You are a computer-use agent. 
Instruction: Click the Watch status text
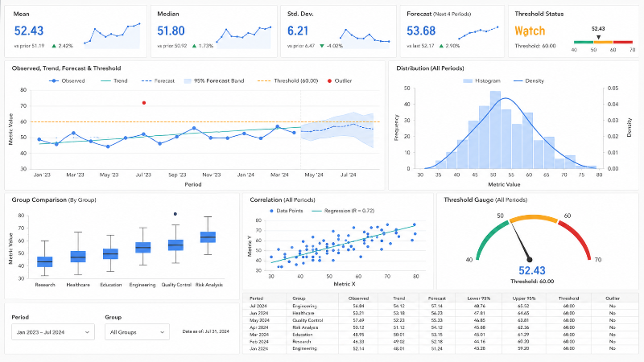coord(530,31)
